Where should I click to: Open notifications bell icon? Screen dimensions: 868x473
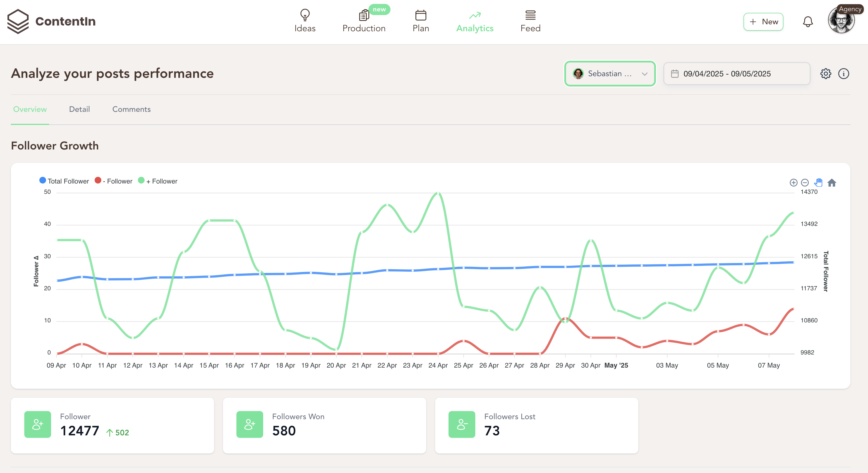[808, 21]
